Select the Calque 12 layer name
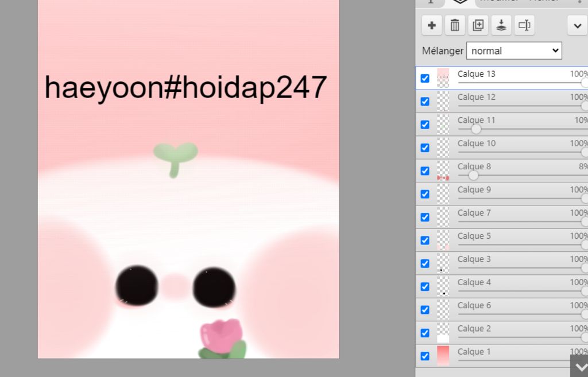Image resolution: width=588 pixels, height=377 pixels. click(476, 97)
